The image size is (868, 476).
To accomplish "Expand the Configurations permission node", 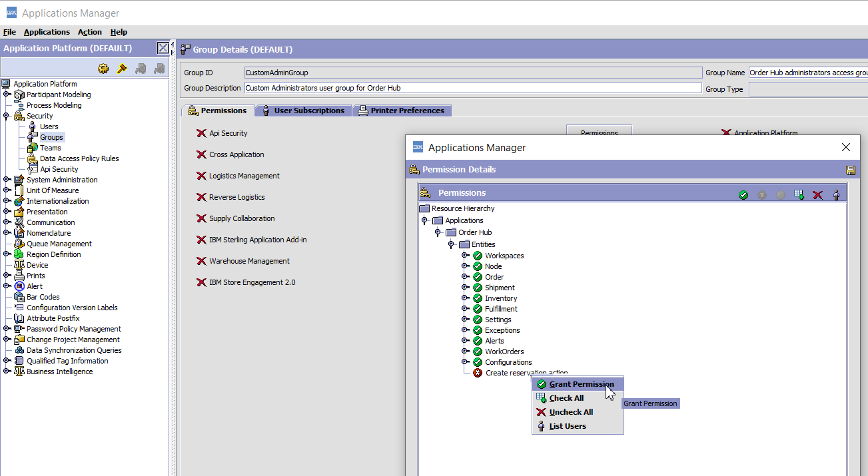I will (465, 362).
